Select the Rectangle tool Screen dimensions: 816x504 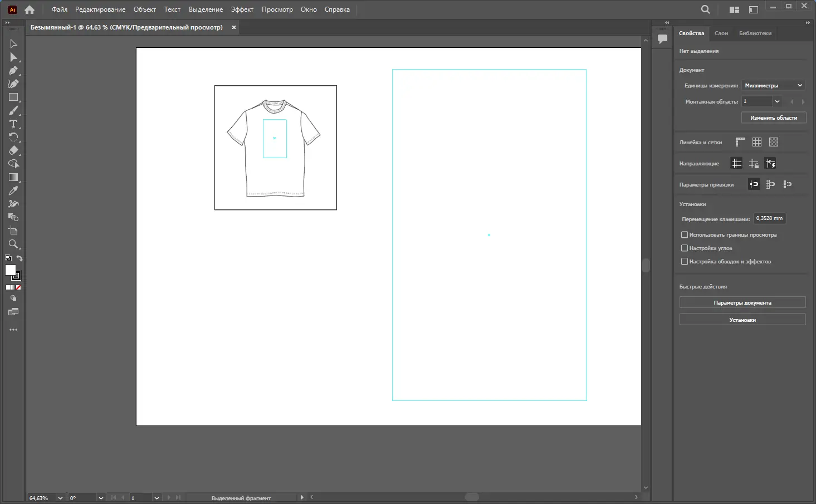pyautogui.click(x=13, y=97)
